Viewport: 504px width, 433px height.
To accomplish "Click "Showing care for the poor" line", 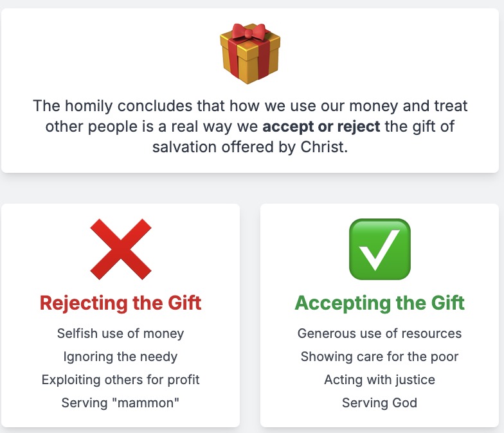I will tap(379, 357).
